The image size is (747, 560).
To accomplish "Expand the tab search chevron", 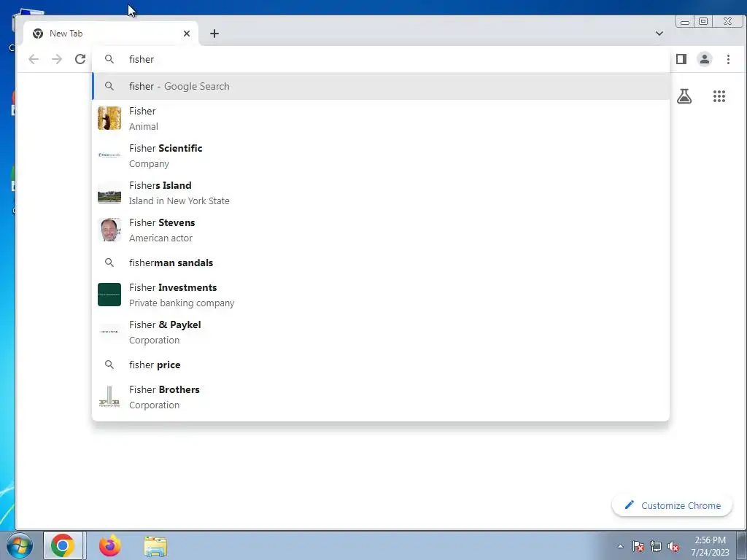I will pyautogui.click(x=659, y=34).
